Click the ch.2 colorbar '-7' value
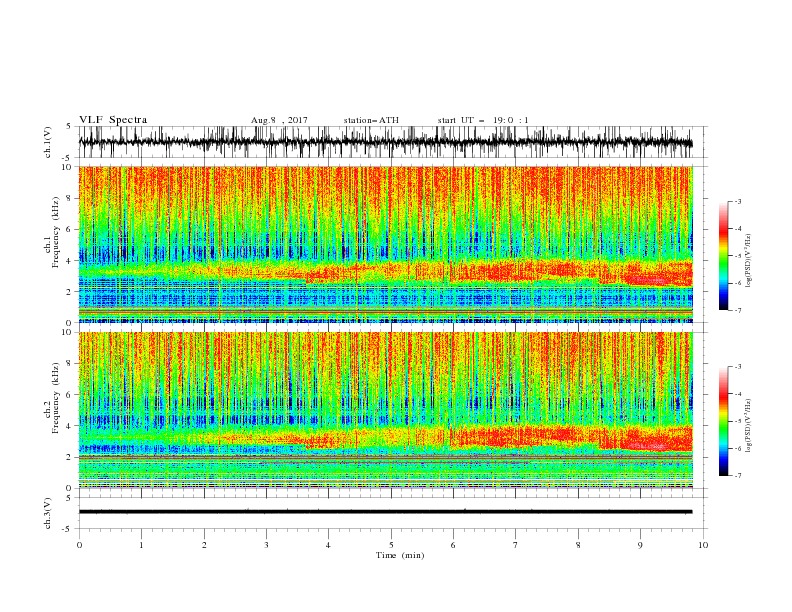The width and height of the screenshot is (792, 612). [737, 475]
